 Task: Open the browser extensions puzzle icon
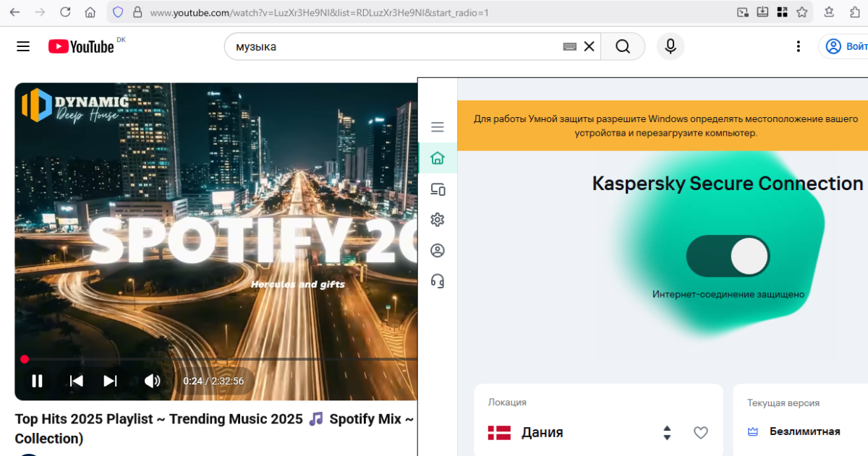pyautogui.click(x=855, y=12)
